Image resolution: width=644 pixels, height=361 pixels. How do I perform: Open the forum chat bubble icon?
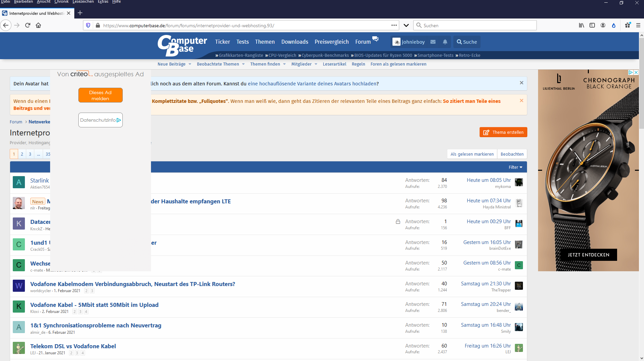(375, 39)
